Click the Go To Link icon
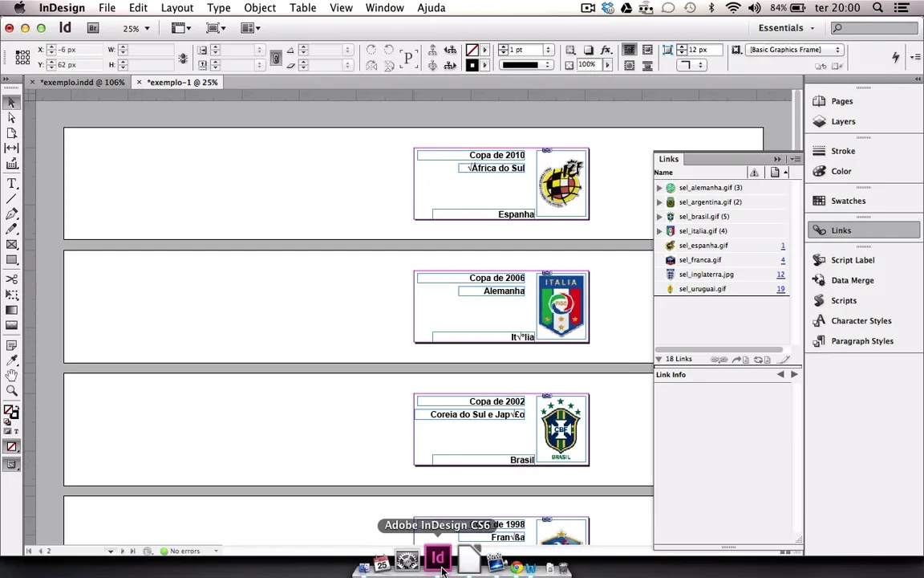The width and height of the screenshot is (924, 578). click(740, 359)
